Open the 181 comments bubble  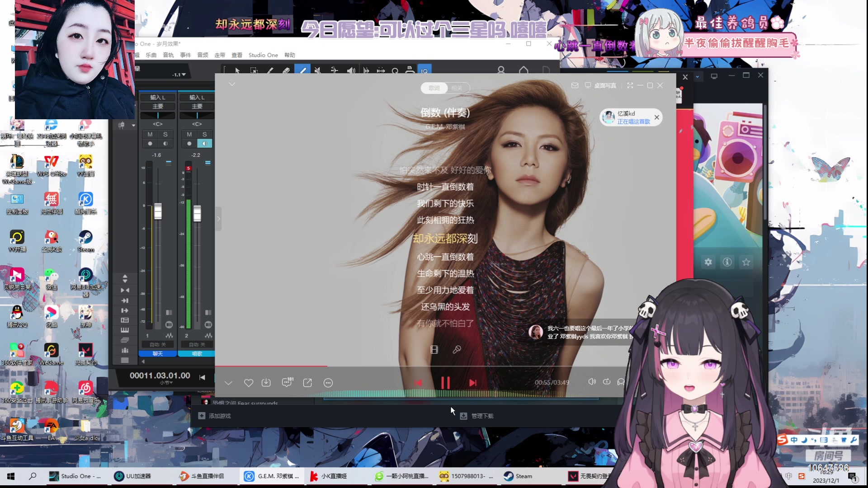[287, 382]
